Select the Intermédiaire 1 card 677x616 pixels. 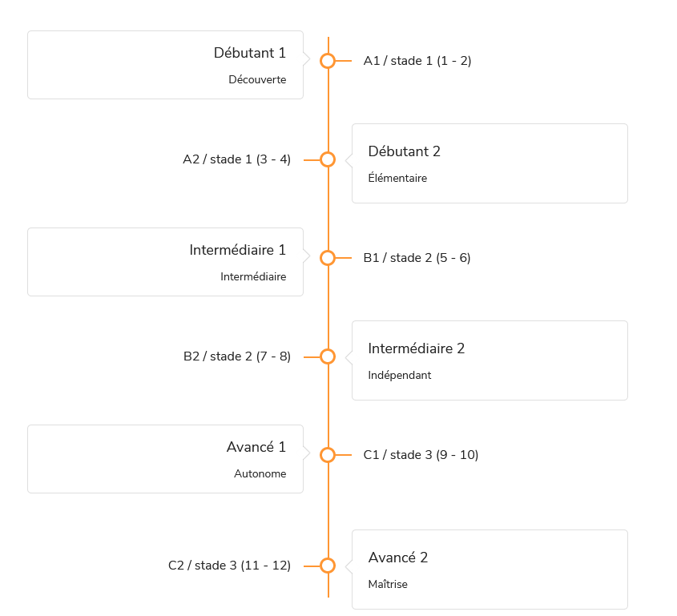click(x=165, y=262)
